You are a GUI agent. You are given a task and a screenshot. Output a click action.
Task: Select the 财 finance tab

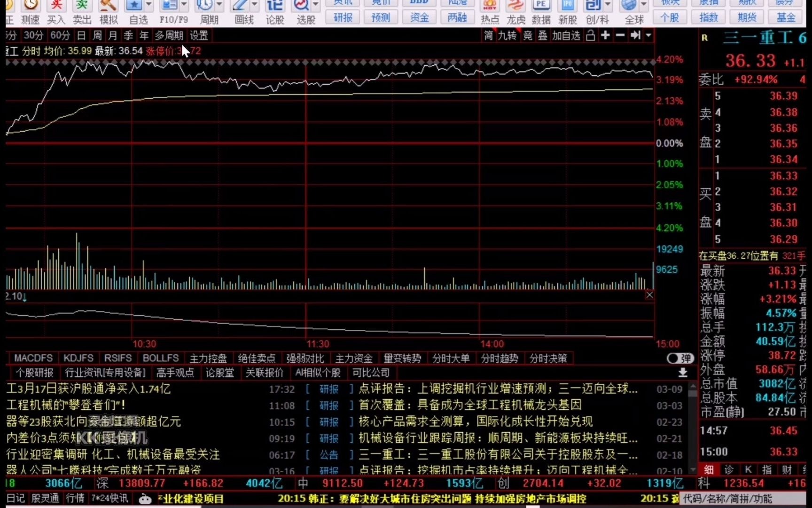tap(787, 469)
